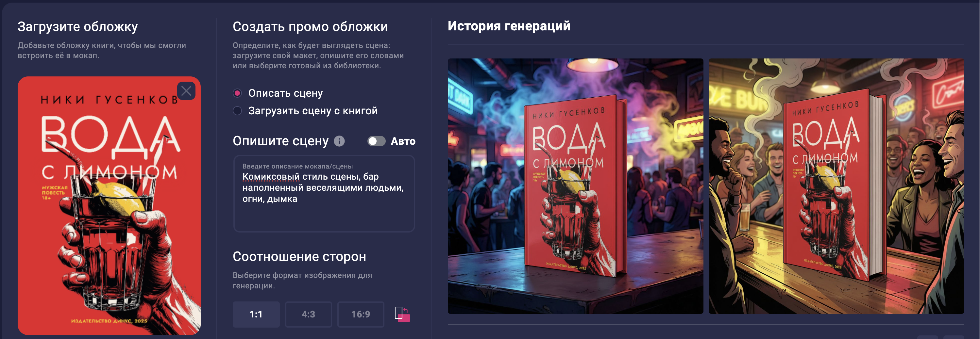Select the Описать сцену radio option

coord(237,93)
